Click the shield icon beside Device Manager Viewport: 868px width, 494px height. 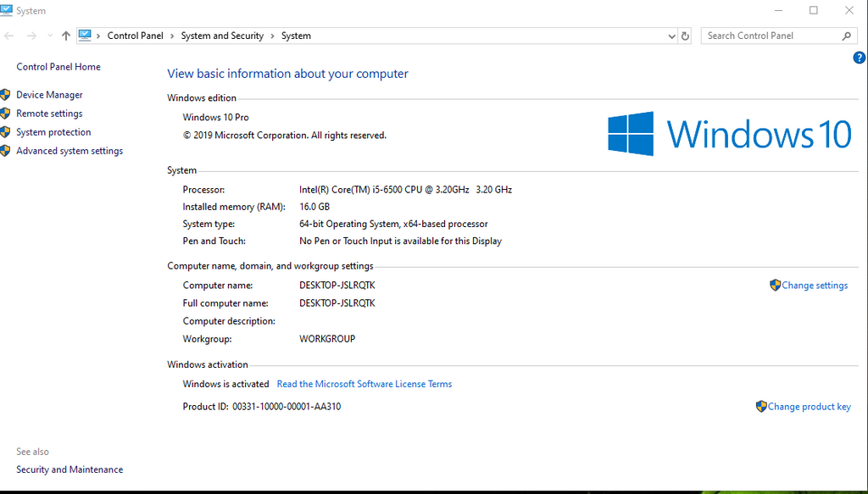[x=5, y=95]
